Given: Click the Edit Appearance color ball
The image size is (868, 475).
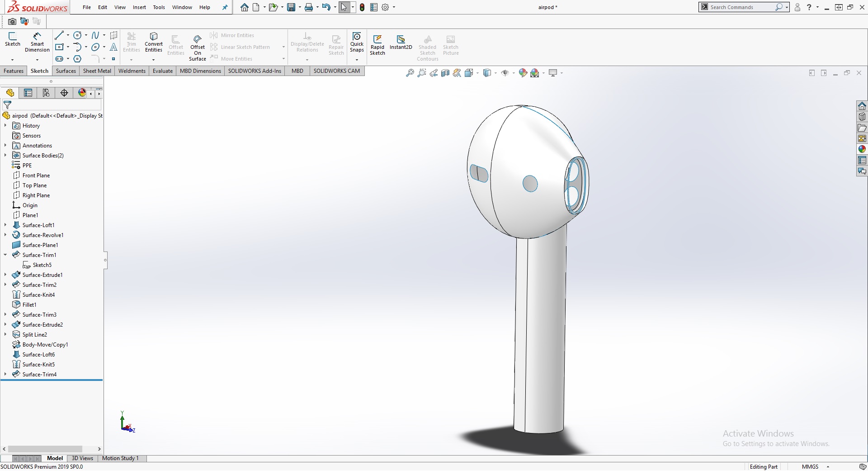Looking at the screenshot, I should pyautogui.click(x=523, y=73).
